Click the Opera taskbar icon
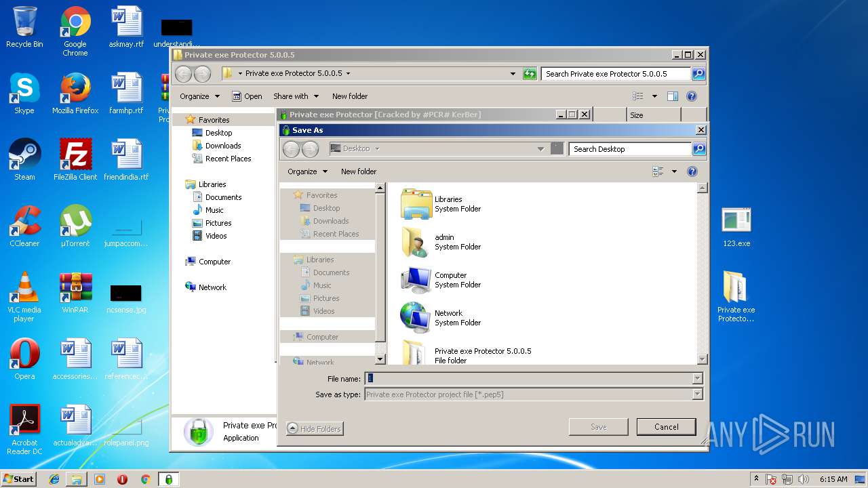 (x=123, y=479)
